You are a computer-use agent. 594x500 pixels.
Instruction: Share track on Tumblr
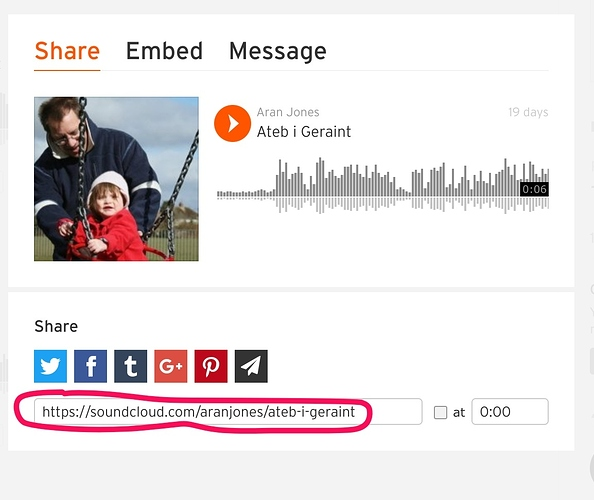coord(131,366)
